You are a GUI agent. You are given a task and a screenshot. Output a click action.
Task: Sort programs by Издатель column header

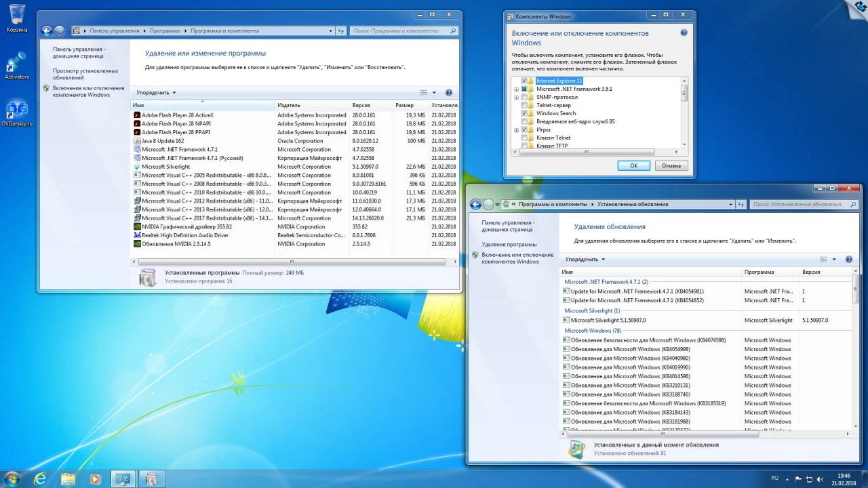click(313, 105)
